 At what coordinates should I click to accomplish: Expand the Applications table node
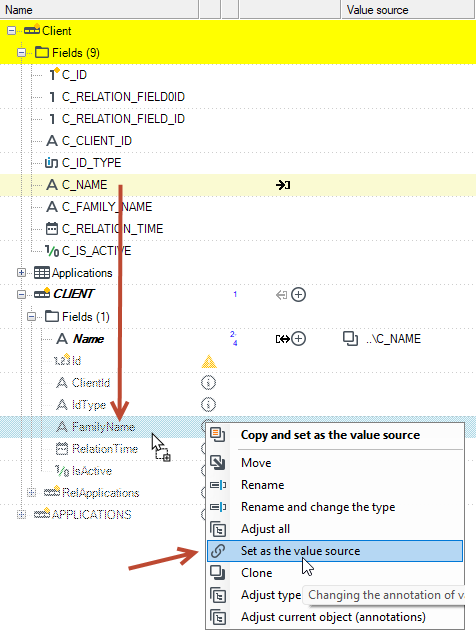pyautogui.click(x=21, y=273)
